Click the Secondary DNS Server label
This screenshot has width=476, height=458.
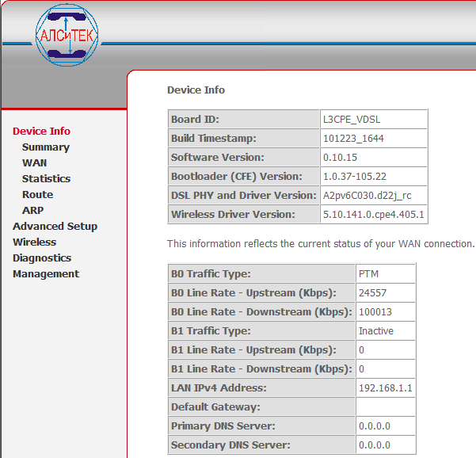click(230, 445)
